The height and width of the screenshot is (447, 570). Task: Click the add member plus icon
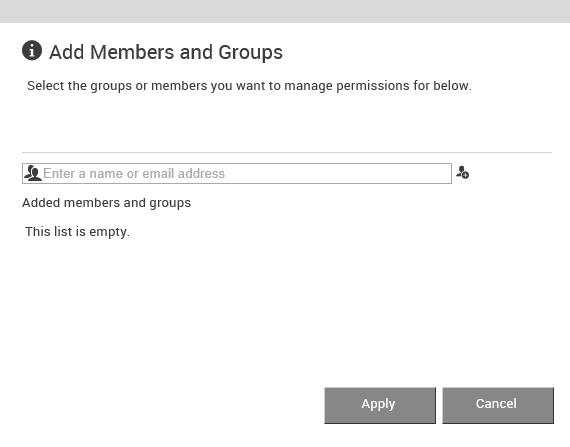462,172
